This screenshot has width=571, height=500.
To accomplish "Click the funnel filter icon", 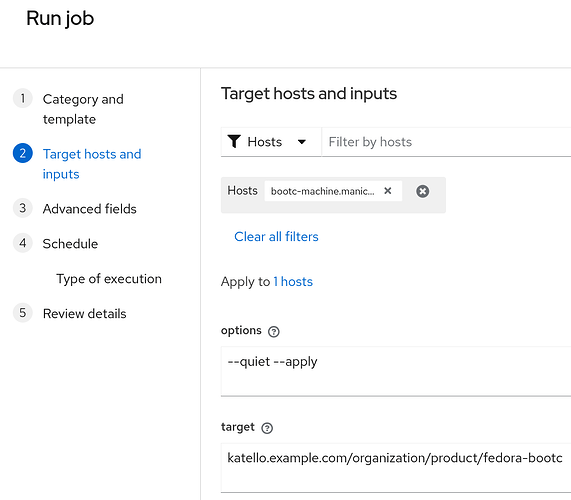I will [234, 142].
